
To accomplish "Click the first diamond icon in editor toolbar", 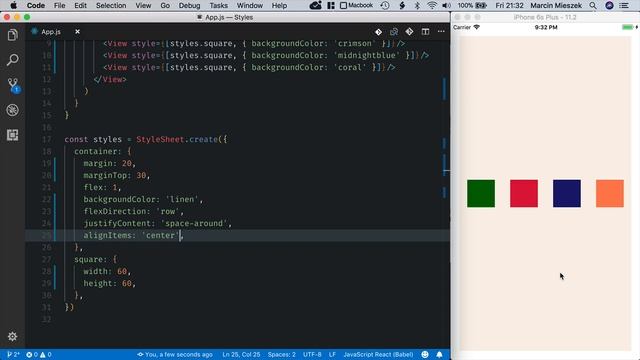I will click(378, 32).
